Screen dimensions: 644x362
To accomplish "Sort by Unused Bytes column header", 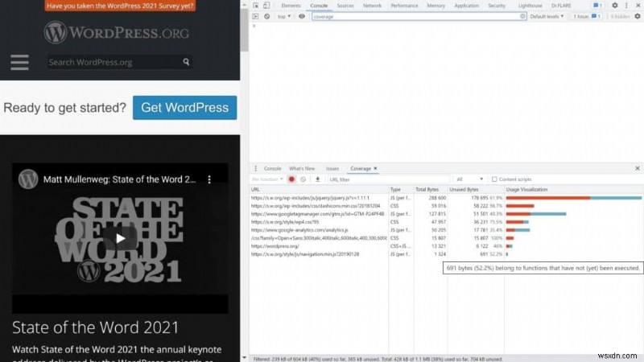I will (x=476, y=190).
